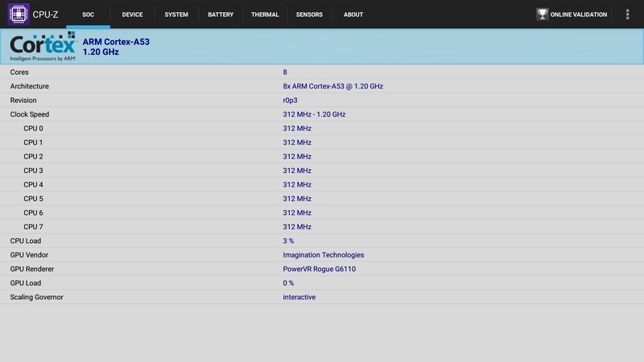
Task: Select the CPU 7 row label
Action: 33,227
